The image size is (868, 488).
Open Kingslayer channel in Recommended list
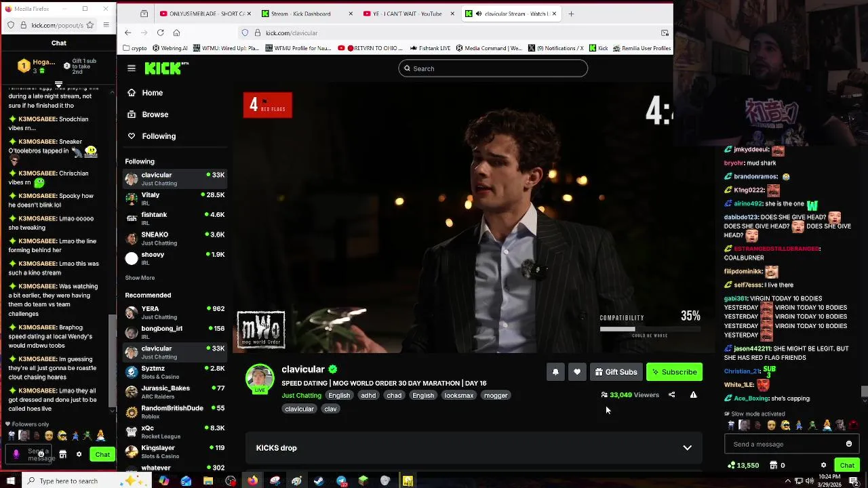174,451
